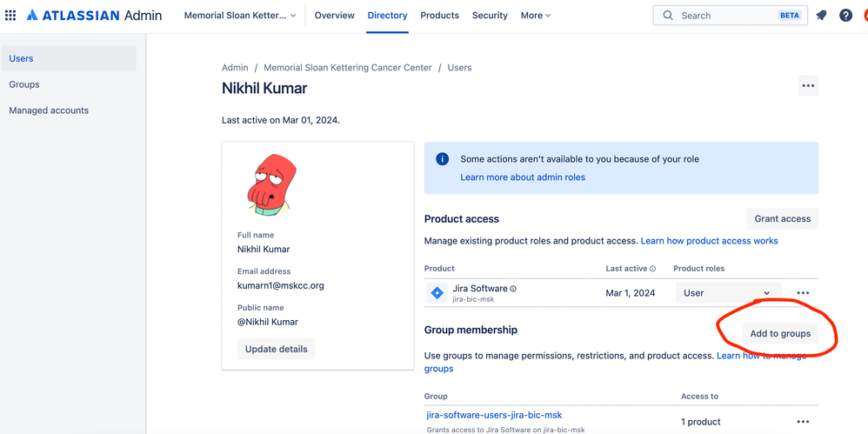Open the User product role dropdown
Screen dimensions: 868x434
pos(726,293)
